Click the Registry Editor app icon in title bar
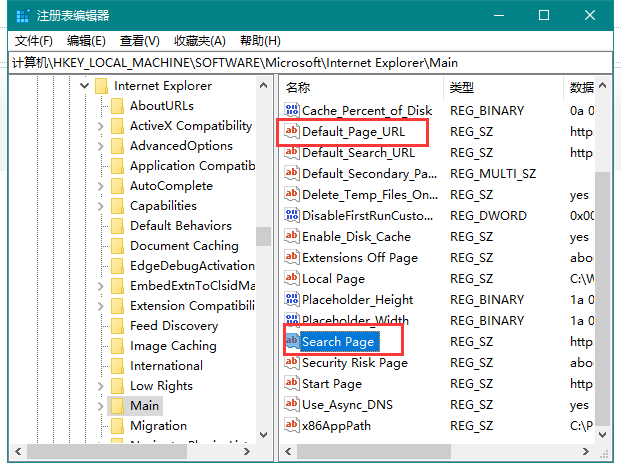Viewport: 621px width, 470px height. [18, 15]
